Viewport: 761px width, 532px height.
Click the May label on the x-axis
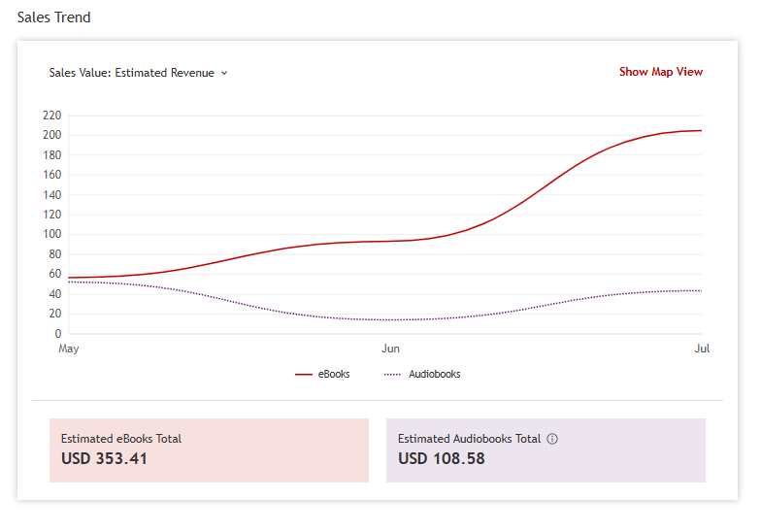(x=68, y=349)
